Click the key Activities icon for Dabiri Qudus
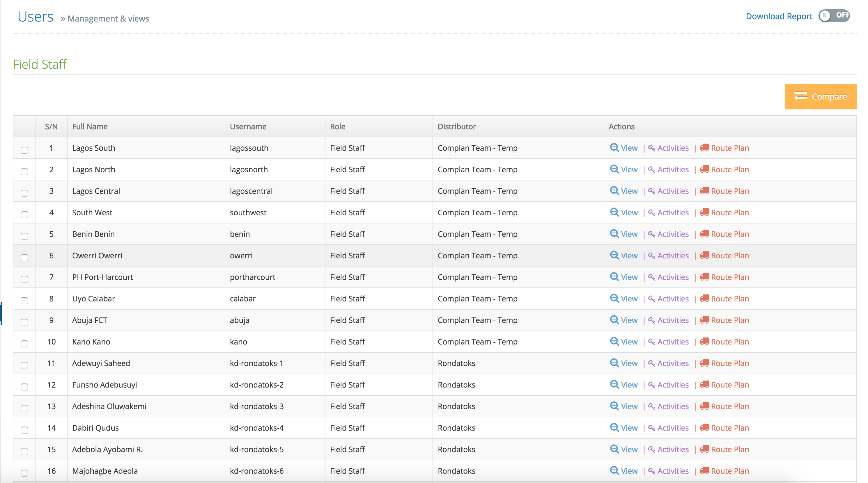868x483 pixels. [x=651, y=428]
